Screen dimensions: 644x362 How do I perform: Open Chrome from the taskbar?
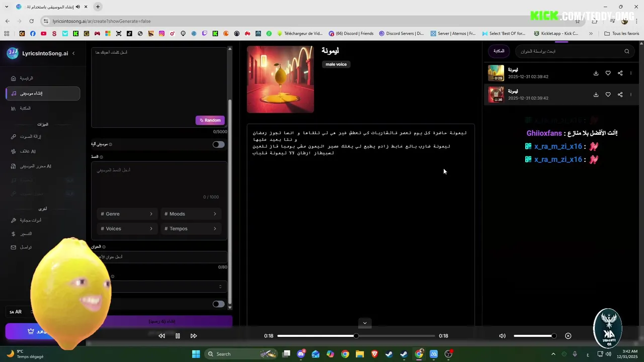pyautogui.click(x=345, y=354)
